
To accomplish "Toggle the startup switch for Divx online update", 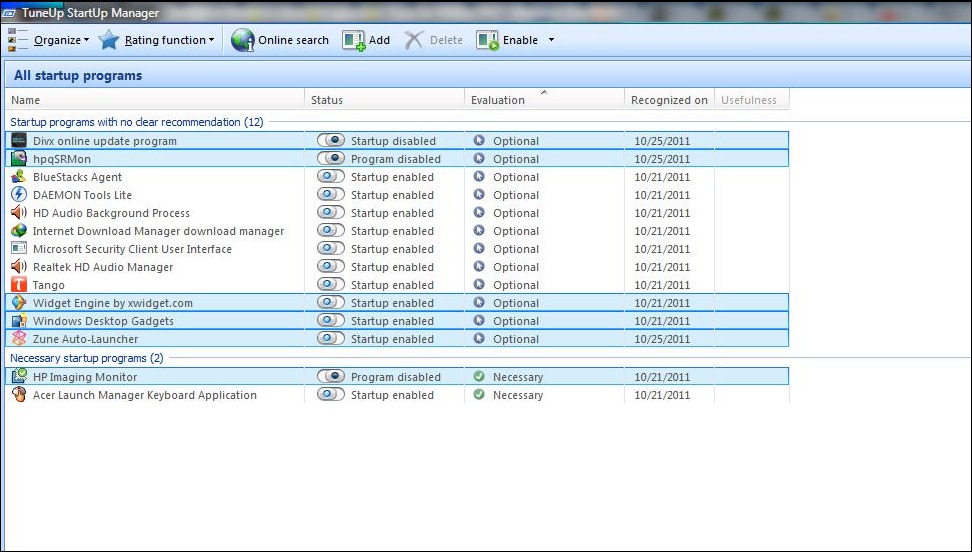I will (330, 140).
